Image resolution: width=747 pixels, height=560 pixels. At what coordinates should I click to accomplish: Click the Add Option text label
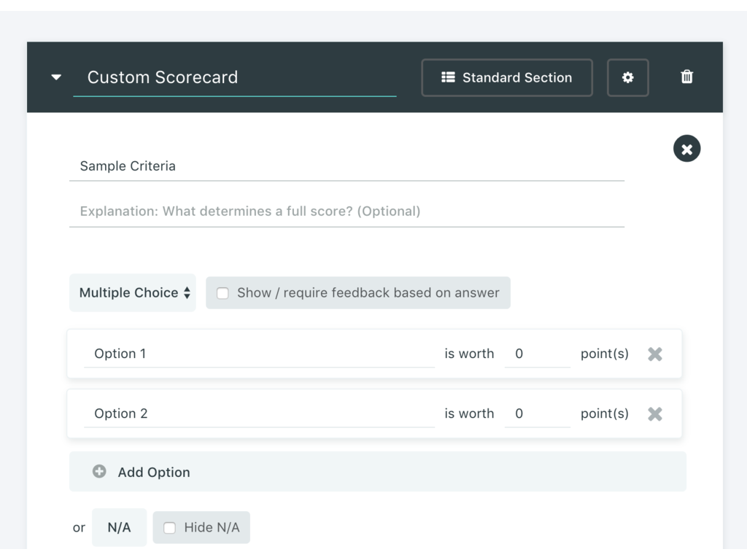(x=154, y=472)
